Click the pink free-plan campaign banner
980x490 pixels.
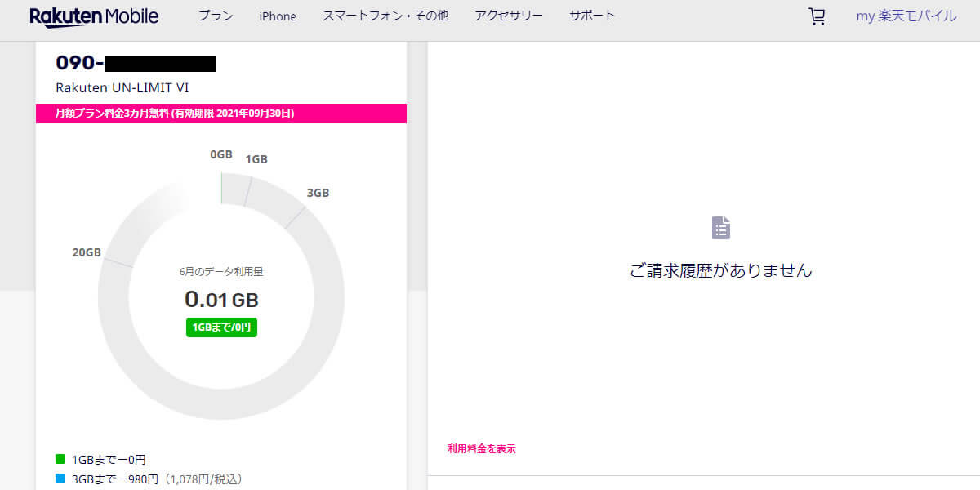click(220, 114)
